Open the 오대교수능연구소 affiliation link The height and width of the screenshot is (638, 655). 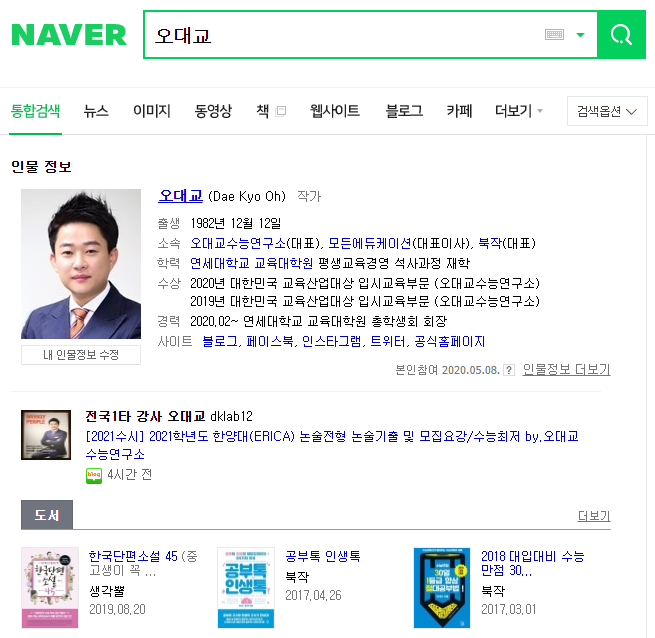tap(238, 243)
